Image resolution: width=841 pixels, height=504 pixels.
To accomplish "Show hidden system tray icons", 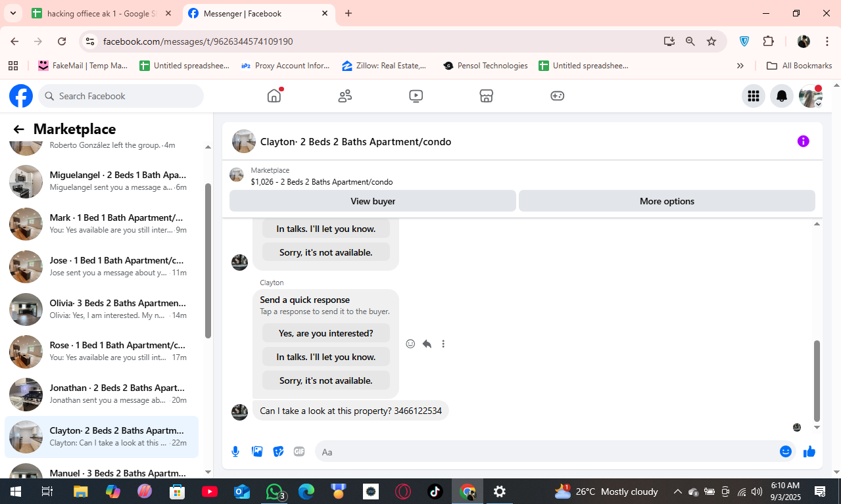I will click(x=677, y=492).
